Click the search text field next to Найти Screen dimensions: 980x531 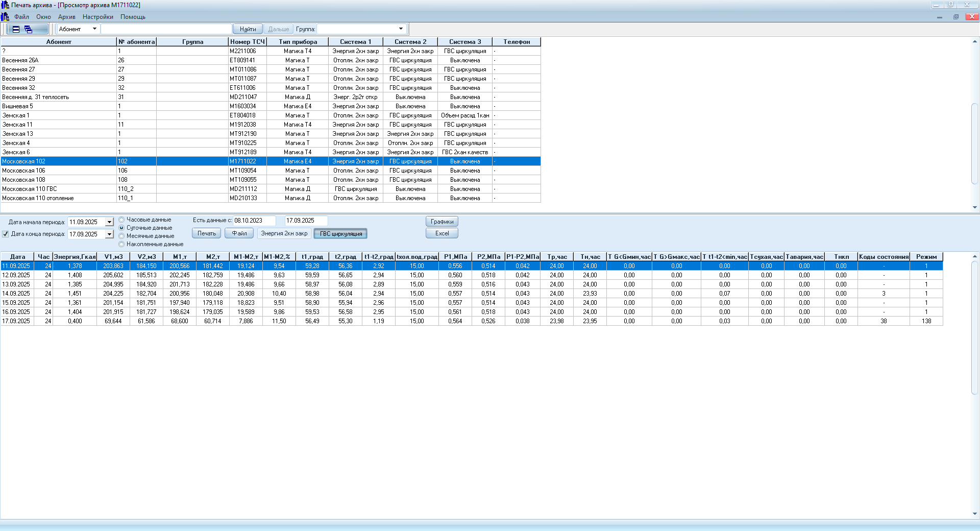(166, 29)
